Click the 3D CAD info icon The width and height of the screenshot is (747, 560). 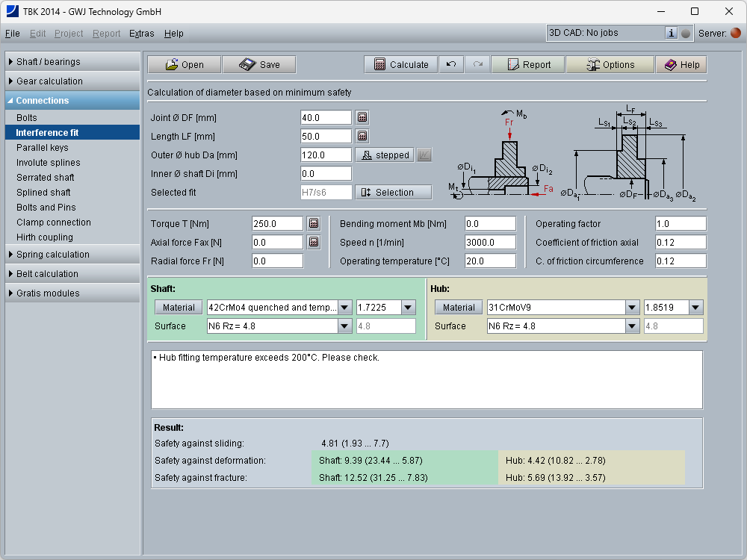pos(671,33)
